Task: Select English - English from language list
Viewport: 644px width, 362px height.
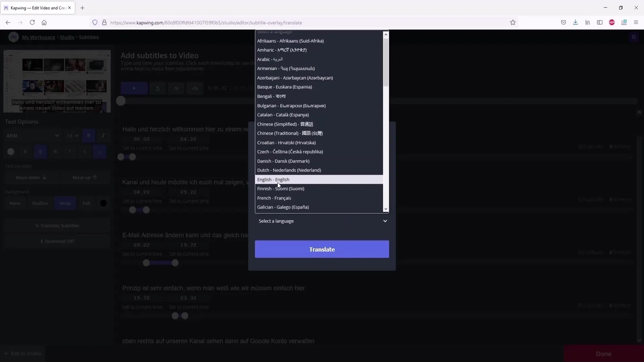Action: tap(273, 179)
